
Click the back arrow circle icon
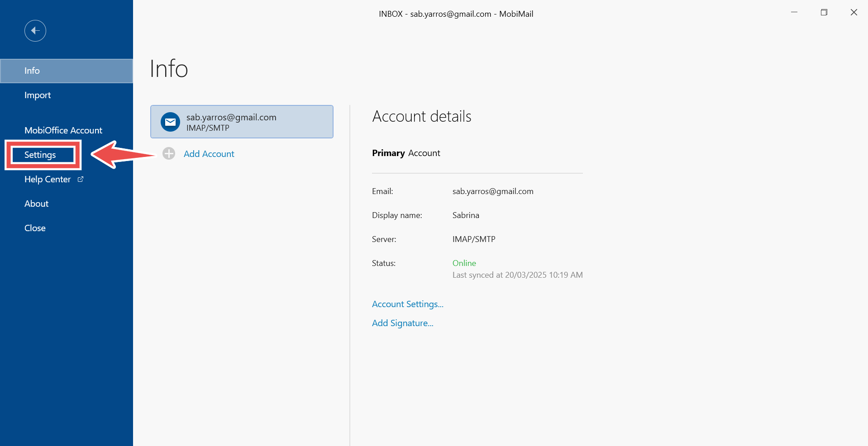click(x=35, y=31)
